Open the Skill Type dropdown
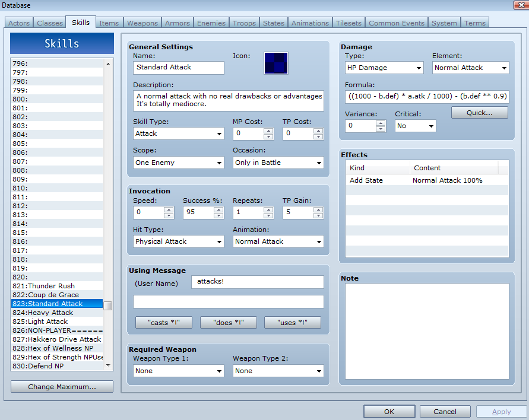 point(179,134)
